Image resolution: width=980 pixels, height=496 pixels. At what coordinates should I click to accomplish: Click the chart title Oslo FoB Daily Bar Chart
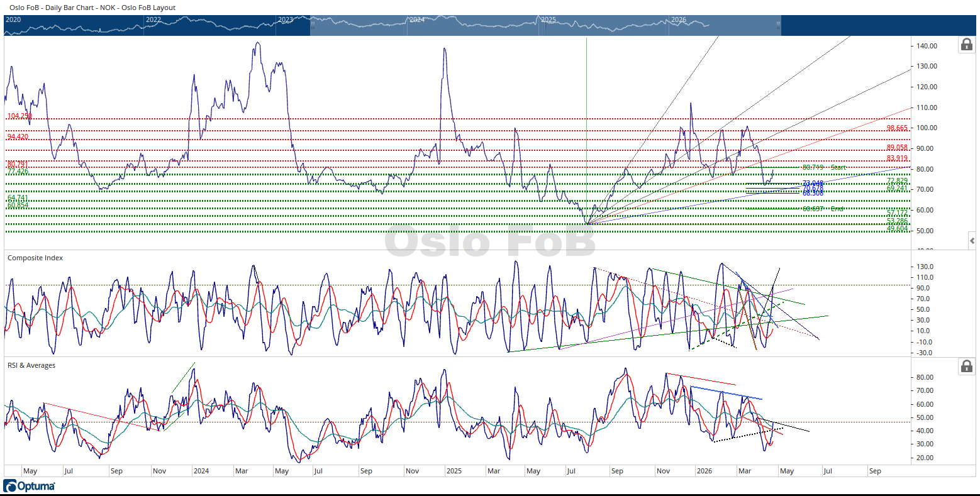[x=92, y=8]
